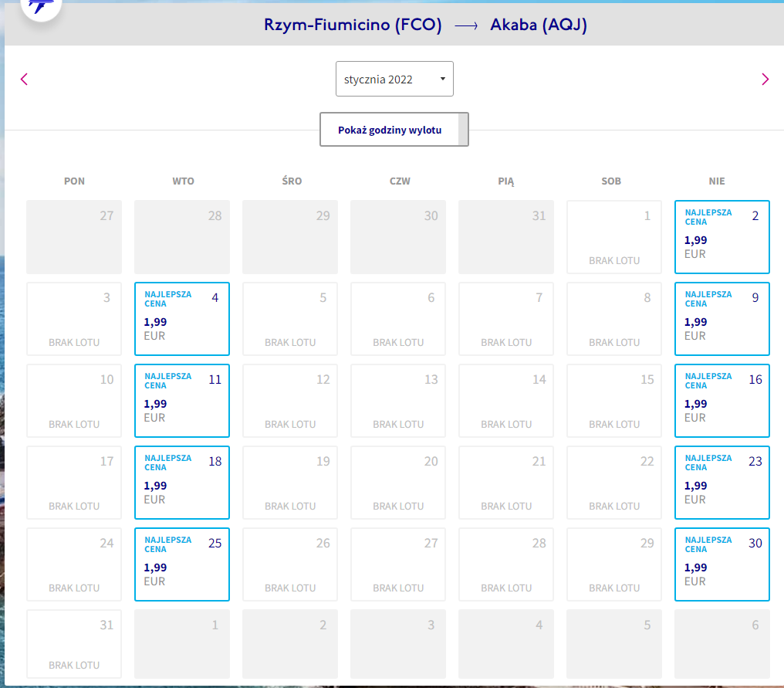Click the greyed December 27 cell
The width and height of the screenshot is (784, 688).
click(x=74, y=237)
